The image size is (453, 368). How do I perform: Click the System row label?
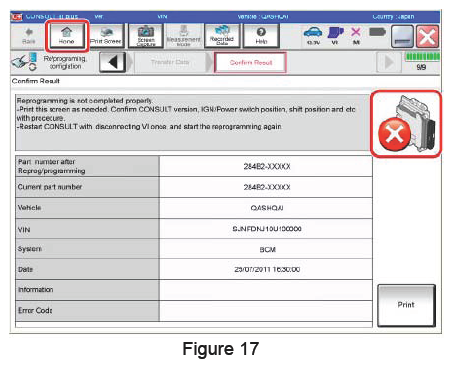tap(30, 249)
